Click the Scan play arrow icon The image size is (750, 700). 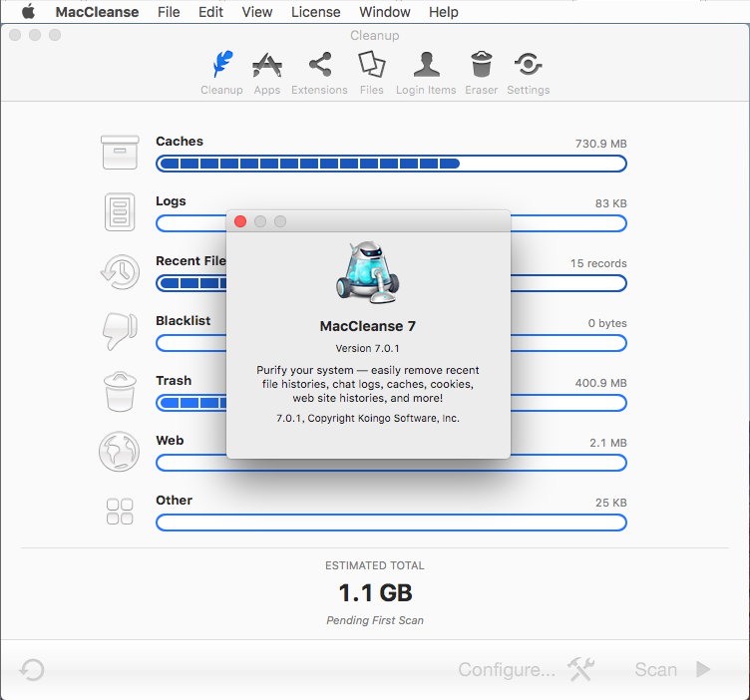(703, 669)
